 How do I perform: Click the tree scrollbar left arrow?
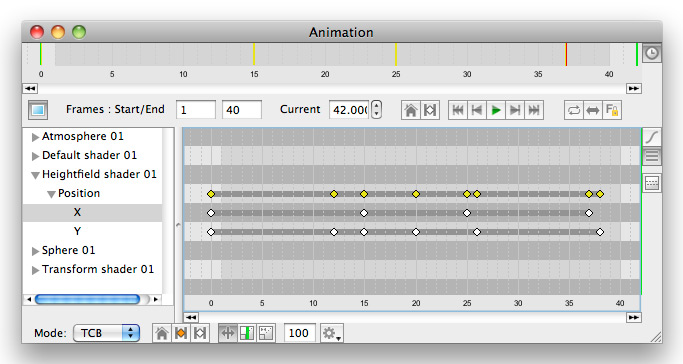(x=29, y=299)
